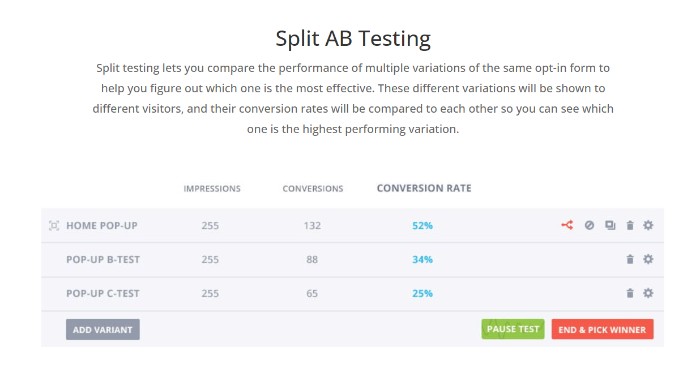Click the red split test icon
Image resolution: width=700 pixels, height=368 pixels.
coord(567,225)
